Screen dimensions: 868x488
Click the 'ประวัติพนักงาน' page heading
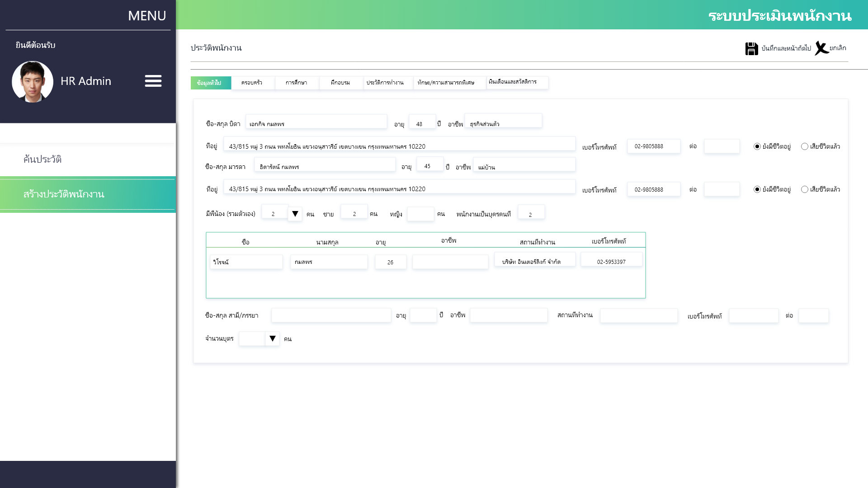[x=216, y=48]
